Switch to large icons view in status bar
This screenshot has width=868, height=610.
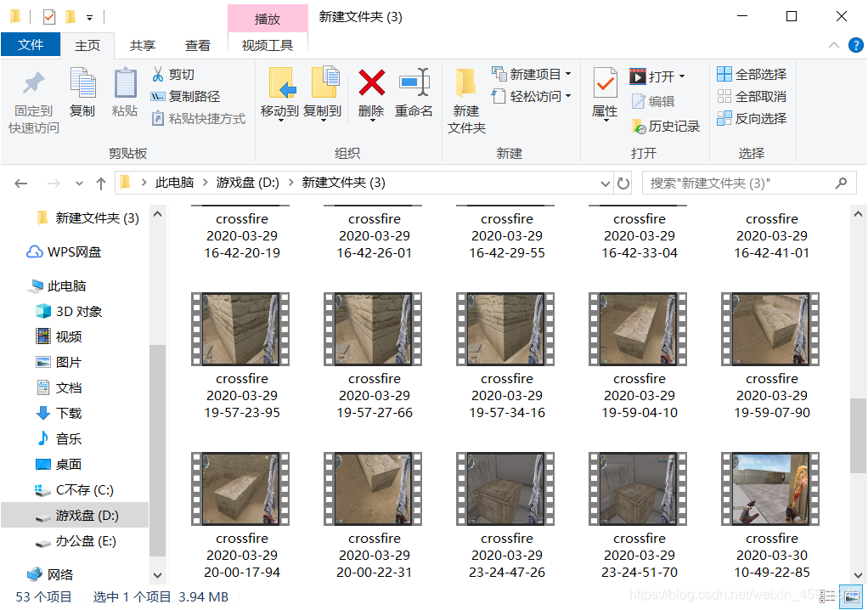click(851, 596)
